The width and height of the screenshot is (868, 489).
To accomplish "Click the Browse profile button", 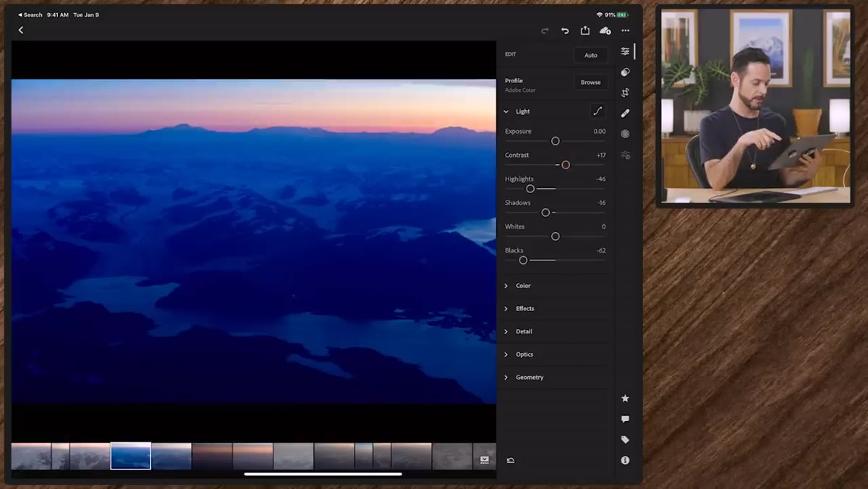I will 591,82.
